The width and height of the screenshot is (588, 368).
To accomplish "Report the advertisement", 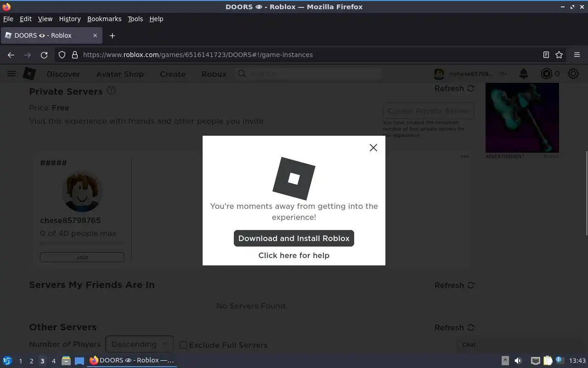I will [551, 156].
